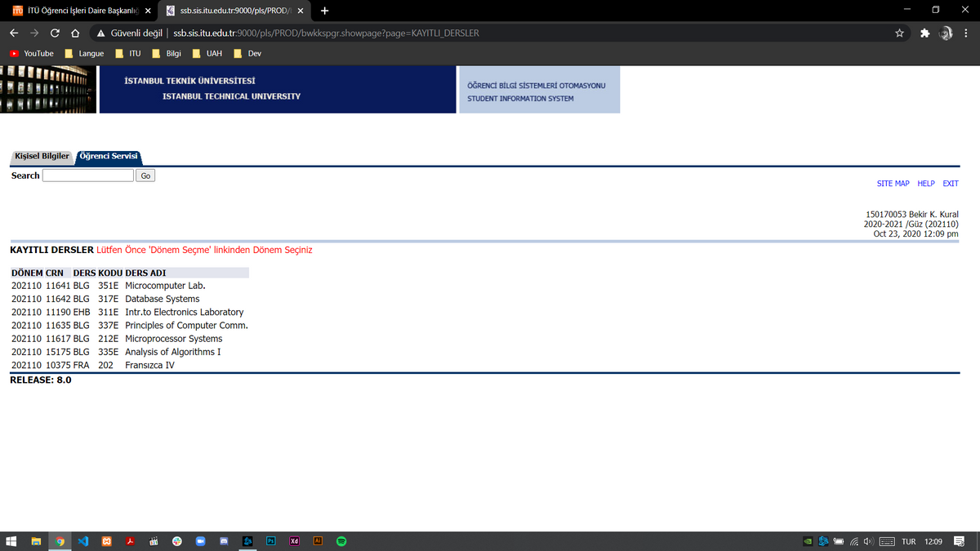Click inside the Search text field

[87, 176]
